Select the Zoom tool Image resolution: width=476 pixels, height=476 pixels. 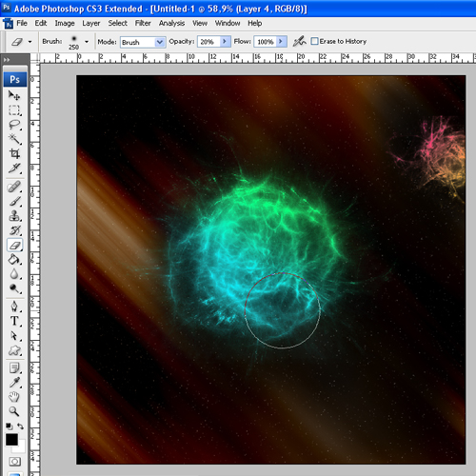click(x=14, y=411)
